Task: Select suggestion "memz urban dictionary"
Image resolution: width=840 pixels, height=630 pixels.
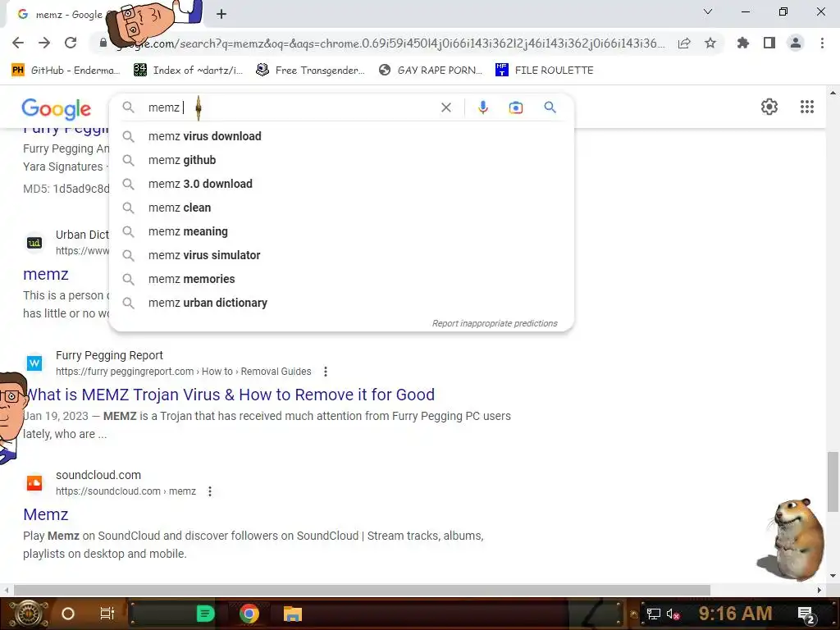Action: click(x=341, y=303)
